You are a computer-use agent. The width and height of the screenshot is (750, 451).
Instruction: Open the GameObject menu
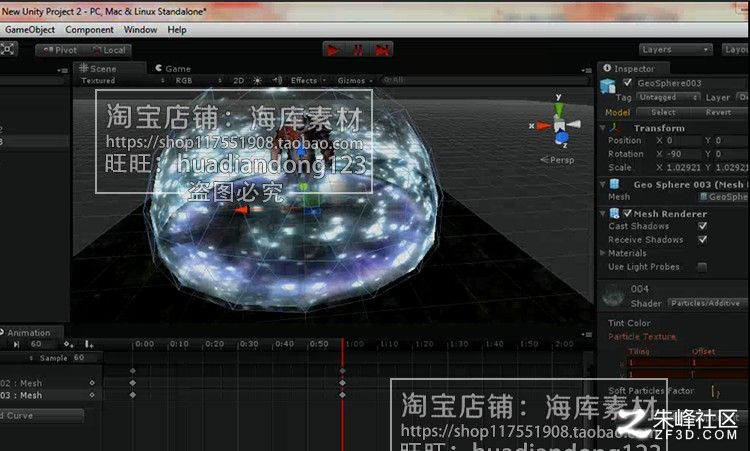(30, 30)
